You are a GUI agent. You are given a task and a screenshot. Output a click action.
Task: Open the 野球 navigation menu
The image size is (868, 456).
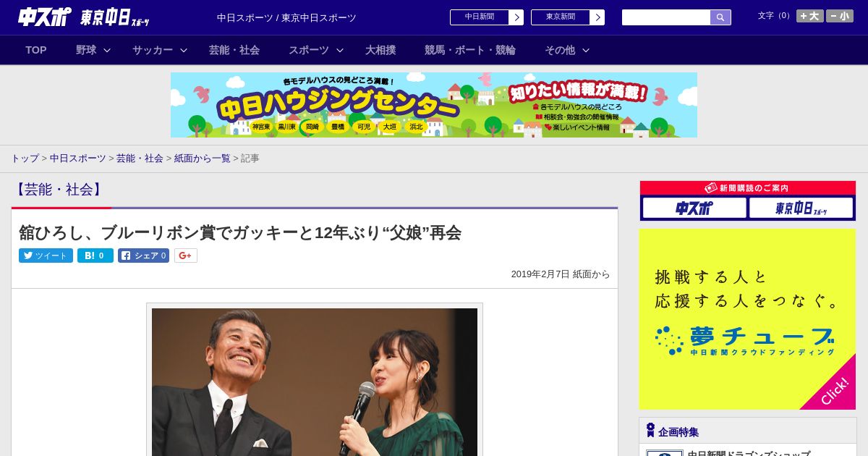[86, 50]
